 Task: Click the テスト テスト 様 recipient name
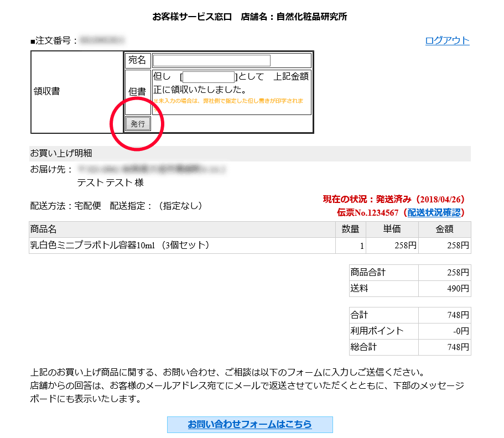point(110,182)
